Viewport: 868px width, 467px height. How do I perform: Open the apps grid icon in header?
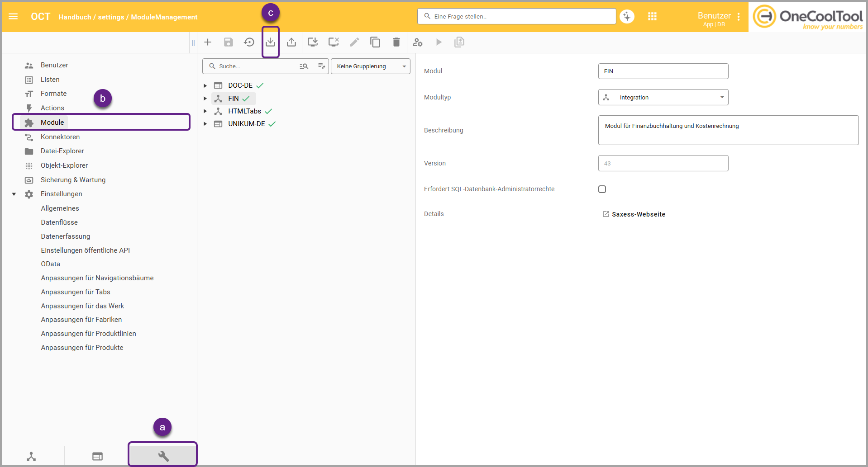[x=652, y=16]
